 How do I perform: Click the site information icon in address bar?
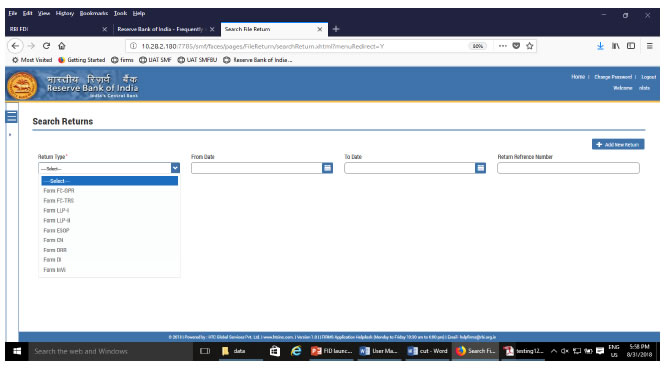(x=133, y=46)
